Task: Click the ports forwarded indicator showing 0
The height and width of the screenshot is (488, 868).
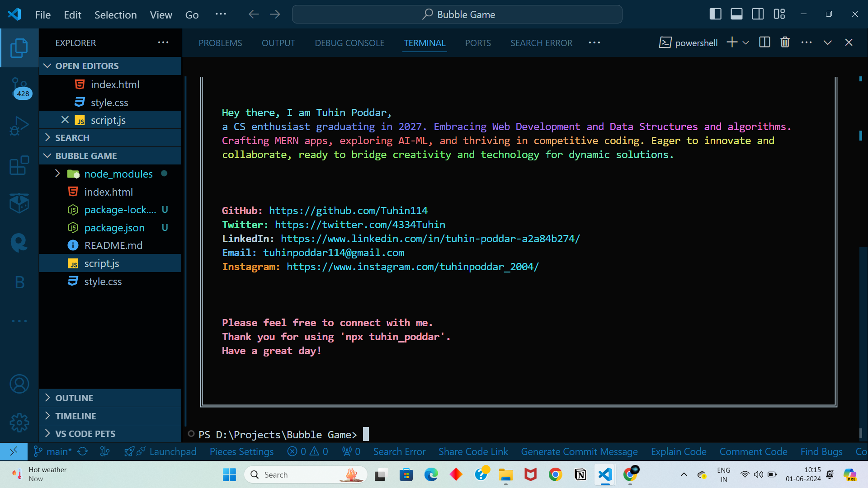Action: pos(351,451)
